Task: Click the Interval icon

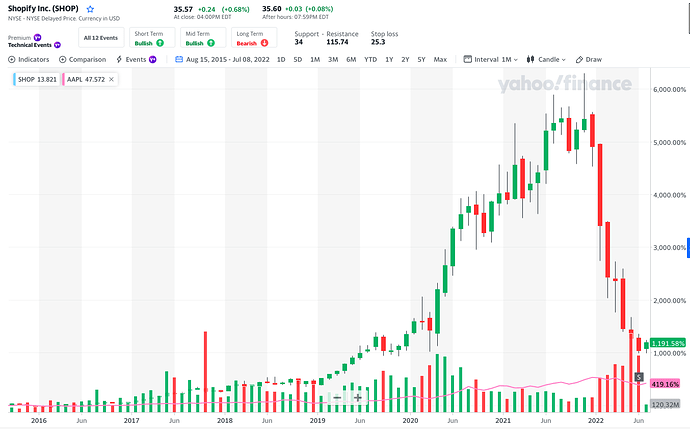Action: pos(467,59)
